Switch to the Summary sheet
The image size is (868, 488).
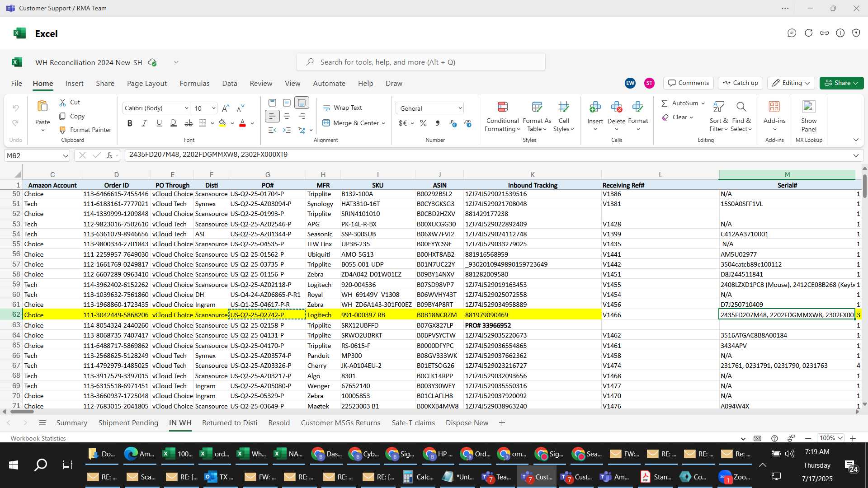[71, 423]
